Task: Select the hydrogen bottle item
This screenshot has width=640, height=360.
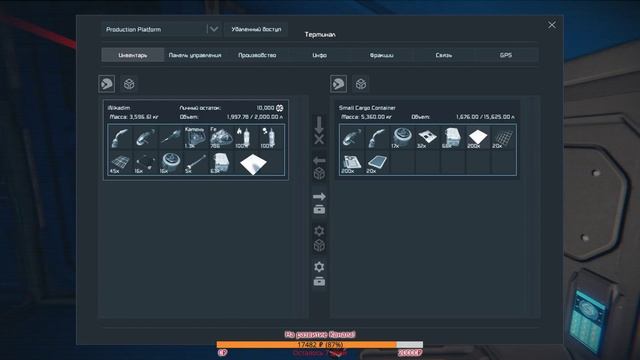Action: tap(246, 138)
